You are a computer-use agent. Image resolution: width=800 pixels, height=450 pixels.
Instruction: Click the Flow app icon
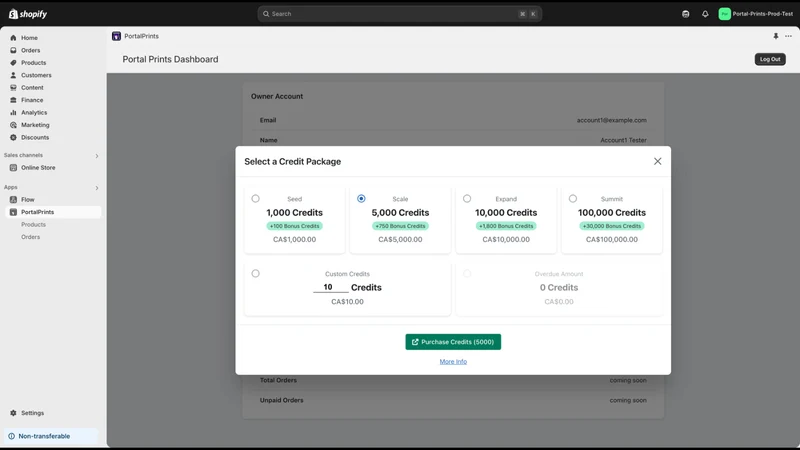(13, 199)
